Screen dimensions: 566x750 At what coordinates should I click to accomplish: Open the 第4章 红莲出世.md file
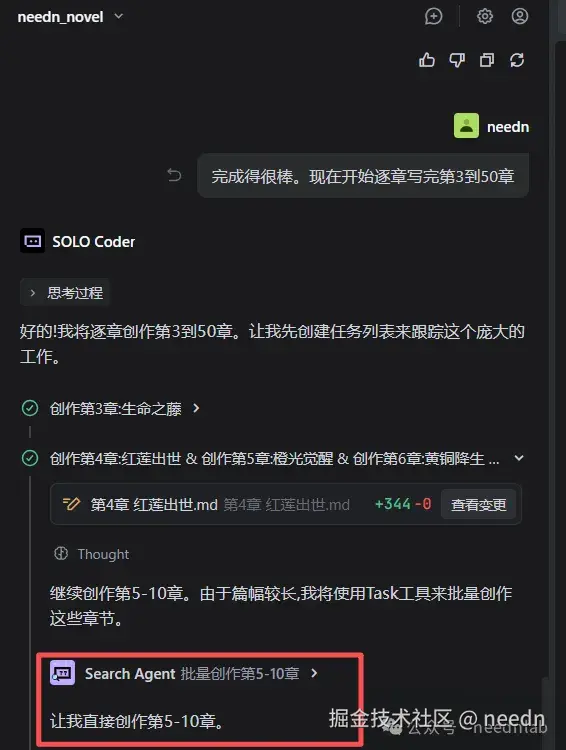[x=154, y=505]
